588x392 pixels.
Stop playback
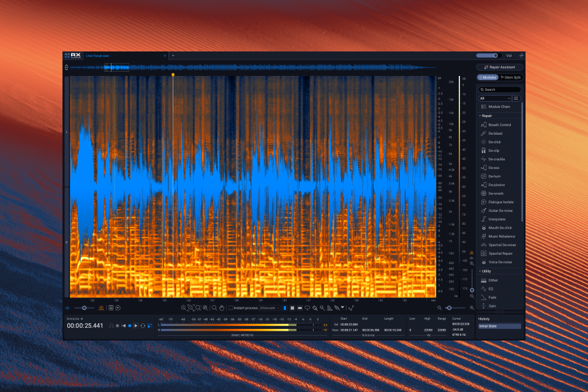point(130,326)
